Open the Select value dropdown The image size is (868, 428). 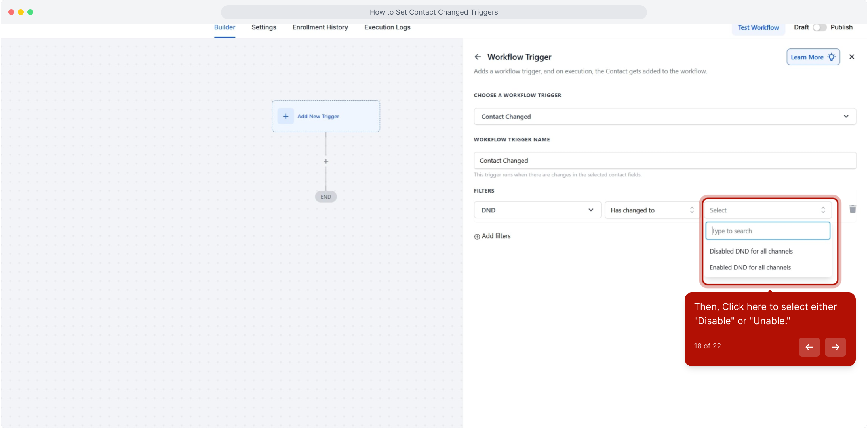tap(767, 210)
